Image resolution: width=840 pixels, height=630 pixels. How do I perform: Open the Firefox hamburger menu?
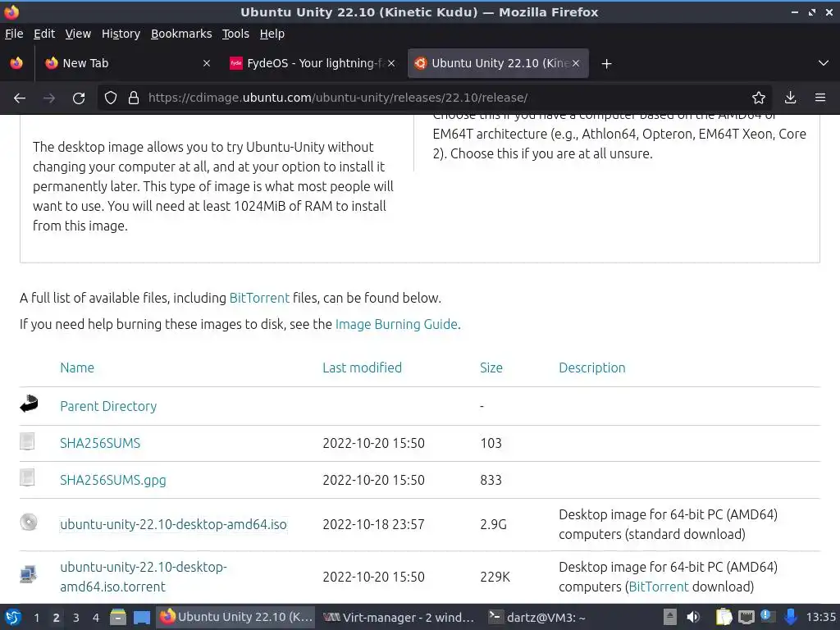tap(820, 98)
